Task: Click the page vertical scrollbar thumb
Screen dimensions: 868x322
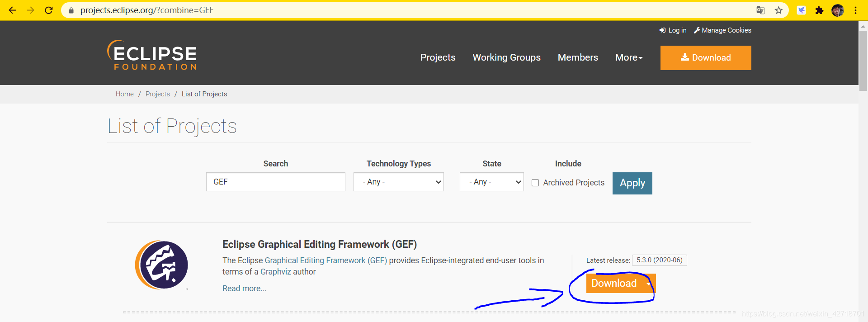Action: (x=863, y=61)
